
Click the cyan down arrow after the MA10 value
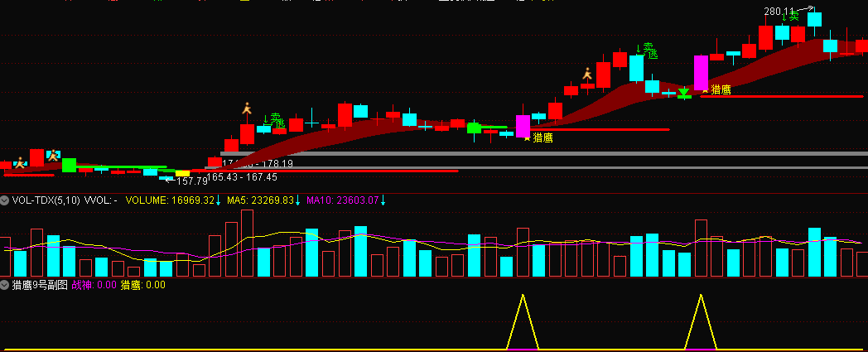383,200
